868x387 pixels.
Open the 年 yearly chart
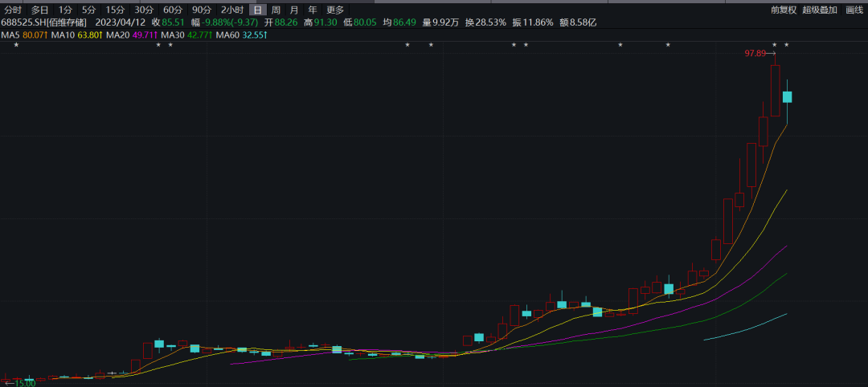tap(313, 10)
